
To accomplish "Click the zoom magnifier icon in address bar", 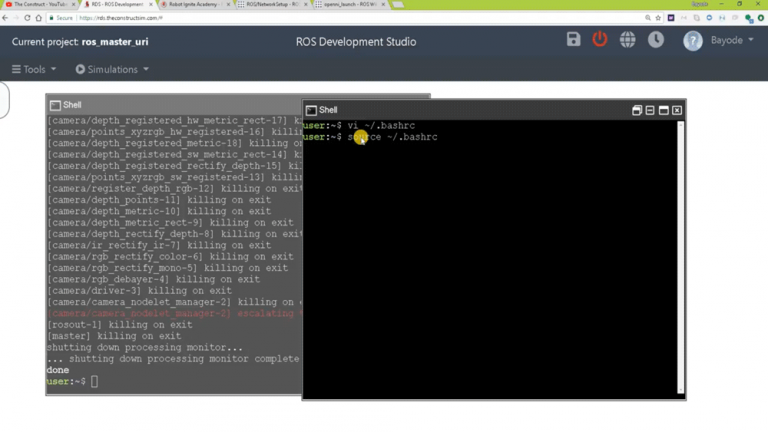I will coord(648,18).
